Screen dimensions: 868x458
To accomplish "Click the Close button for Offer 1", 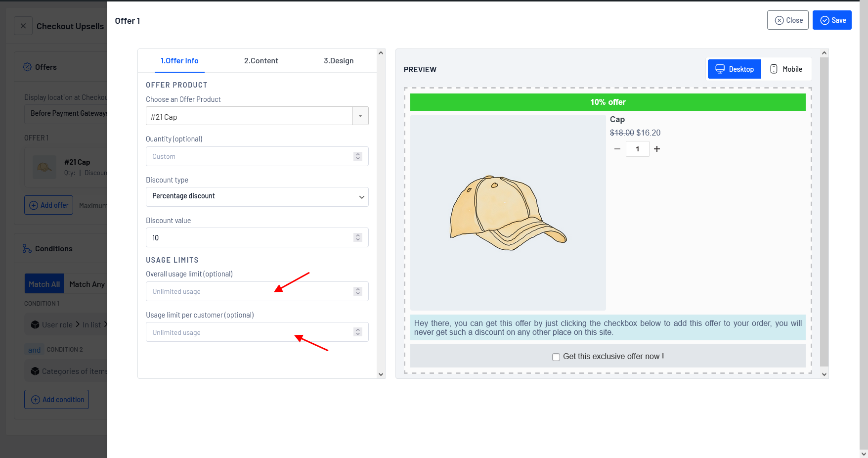I will [788, 20].
